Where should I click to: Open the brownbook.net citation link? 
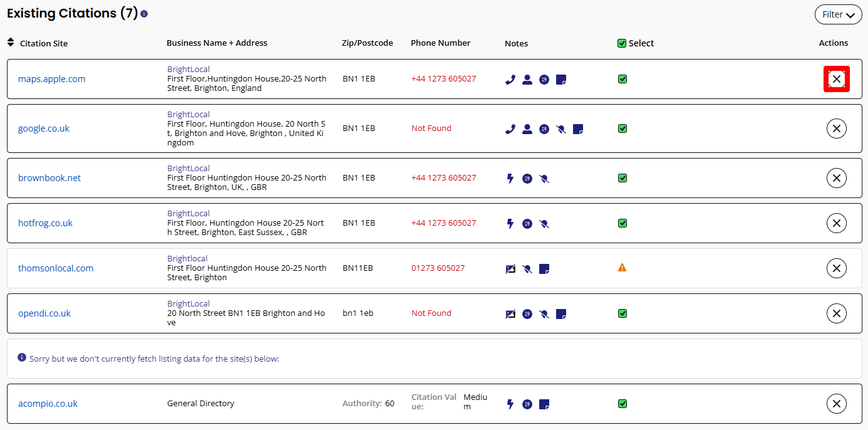pyautogui.click(x=49, y=178)
